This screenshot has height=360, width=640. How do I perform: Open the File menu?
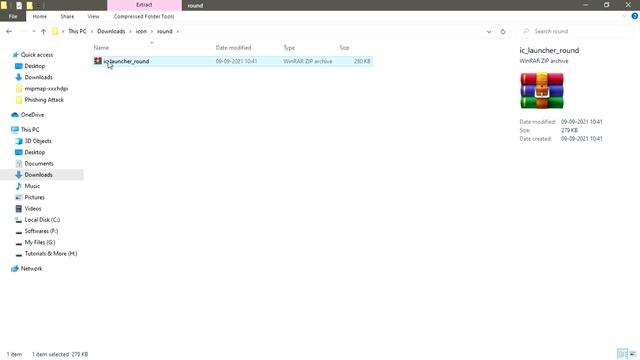pyautogui.click(x=13, y=16)
